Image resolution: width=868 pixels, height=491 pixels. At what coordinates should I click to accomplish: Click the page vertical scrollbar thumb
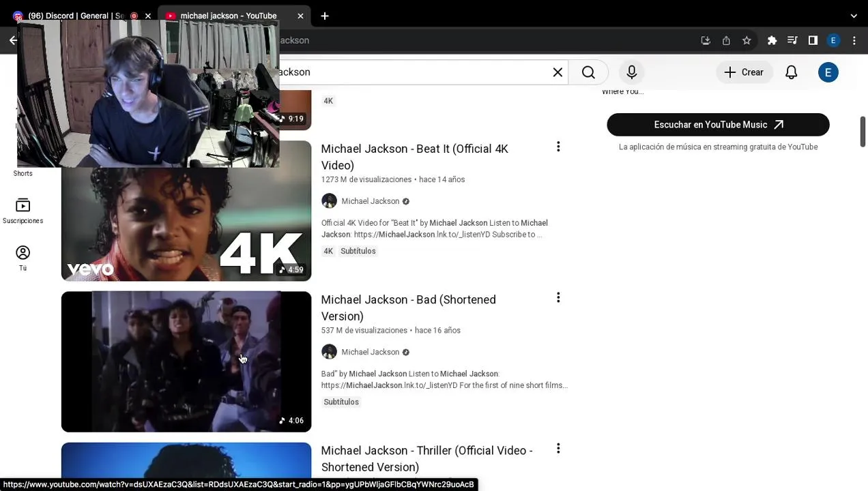pos(863,132)
